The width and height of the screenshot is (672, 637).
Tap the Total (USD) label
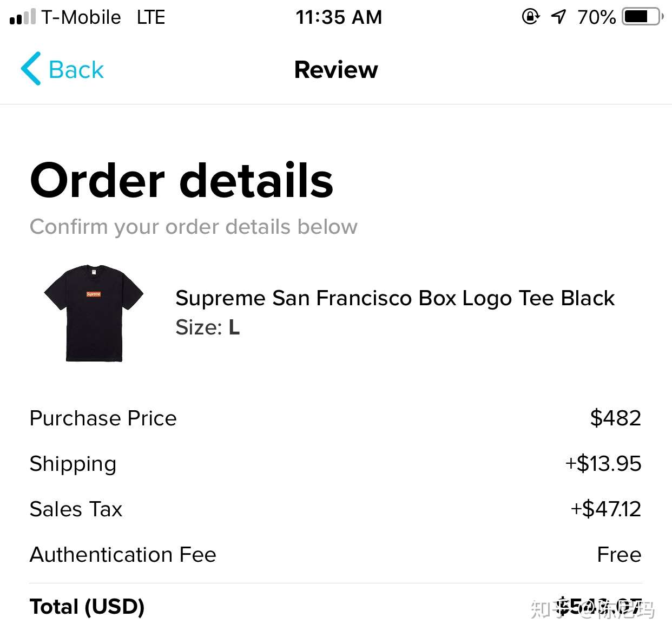(x=87, y=607)
